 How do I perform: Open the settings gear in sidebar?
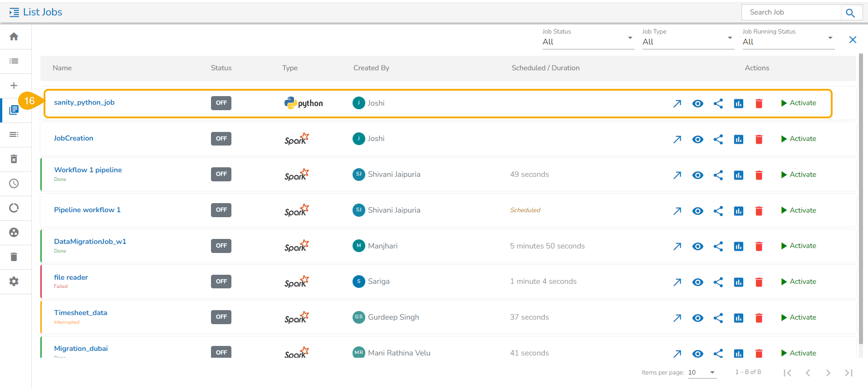(14, 282)
